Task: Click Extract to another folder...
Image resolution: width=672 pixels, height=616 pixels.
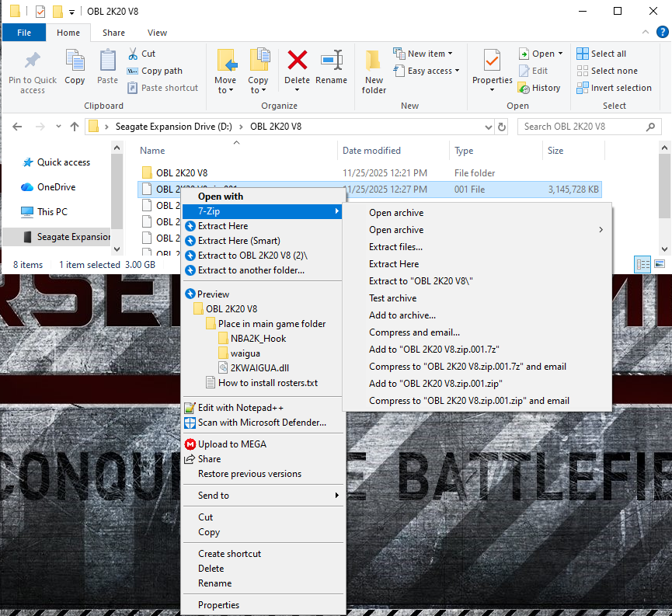Action: 251,270
